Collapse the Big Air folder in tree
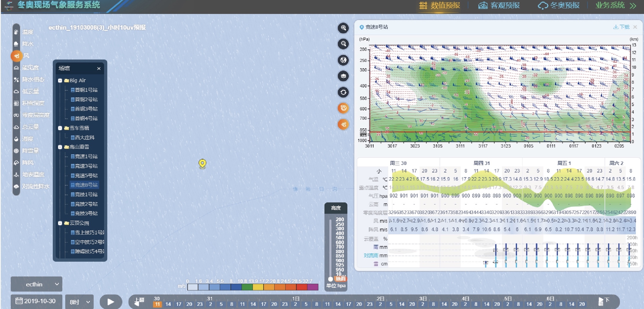 click(60, 80)
